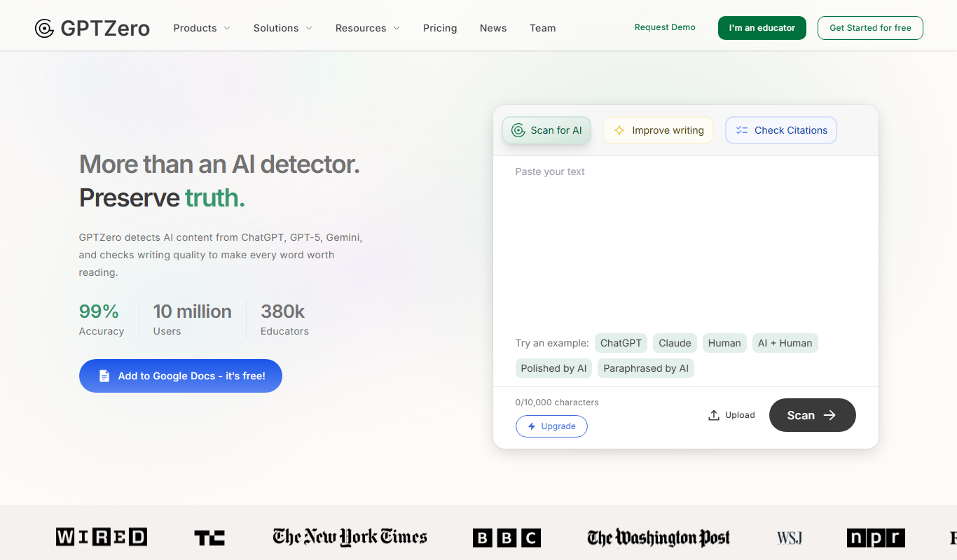
Task: Open the Team page
Action: click(x=542, y=28)
